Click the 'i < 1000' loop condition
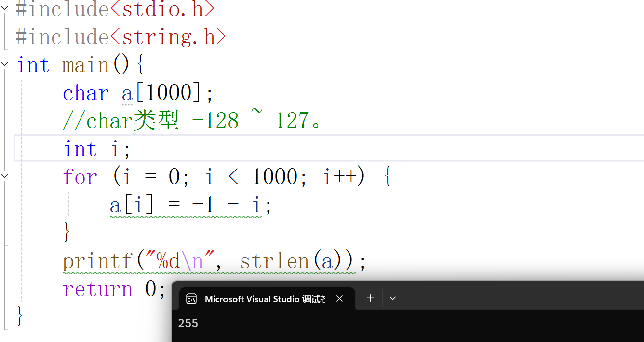644x342 pixels. (x=252, y=176)
